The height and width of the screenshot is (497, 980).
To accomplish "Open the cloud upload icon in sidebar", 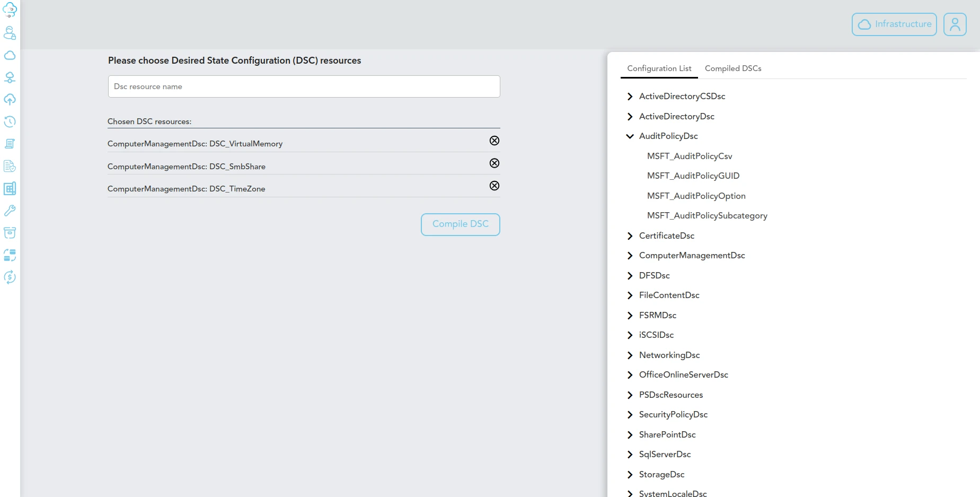I will click(10, 100).
